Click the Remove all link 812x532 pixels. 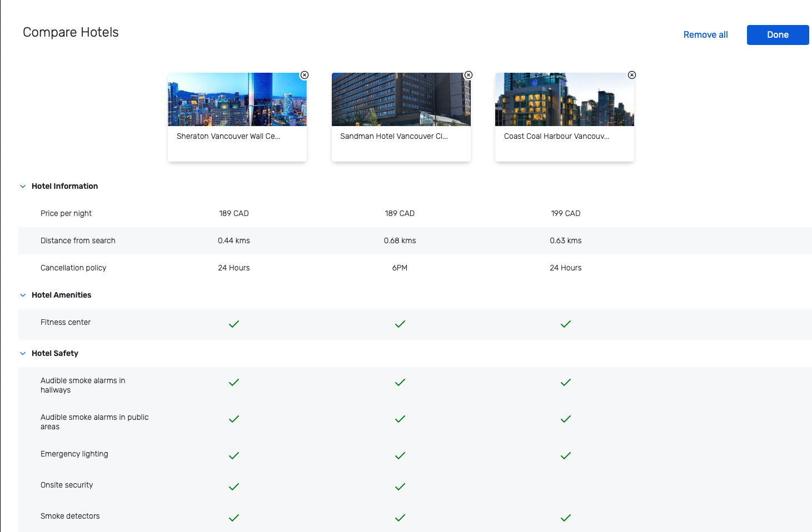point(705,34)
